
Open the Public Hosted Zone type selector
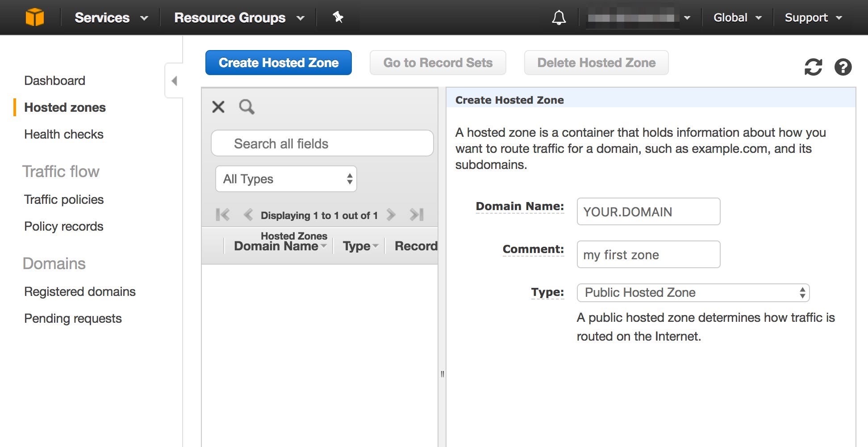coord(693,293)
